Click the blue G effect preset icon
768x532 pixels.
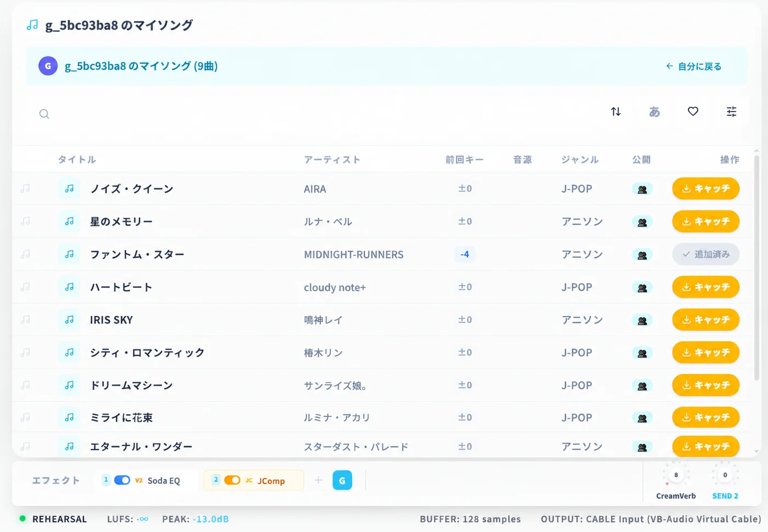click(x=342, y=480)
